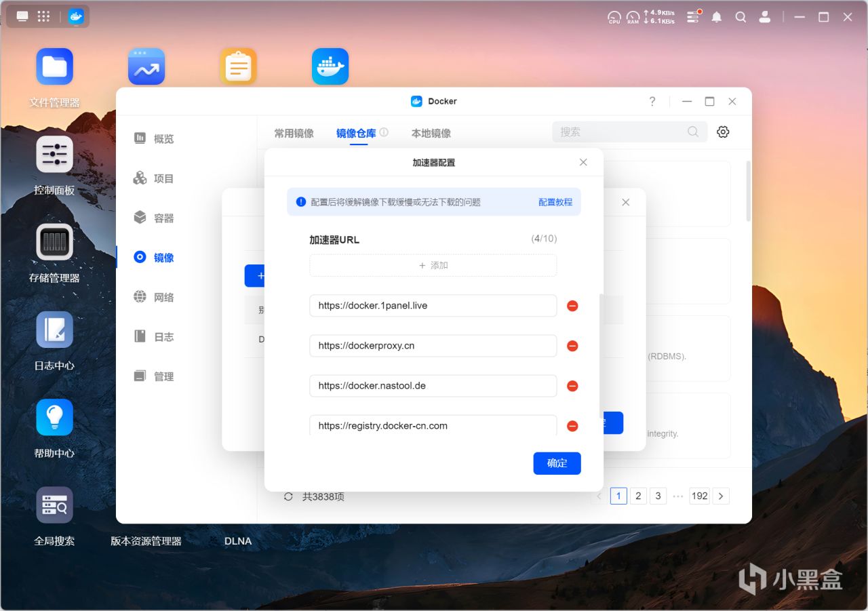
Task: Open 日志 in Docker sidebar
Action: click(x=154, y=336)
